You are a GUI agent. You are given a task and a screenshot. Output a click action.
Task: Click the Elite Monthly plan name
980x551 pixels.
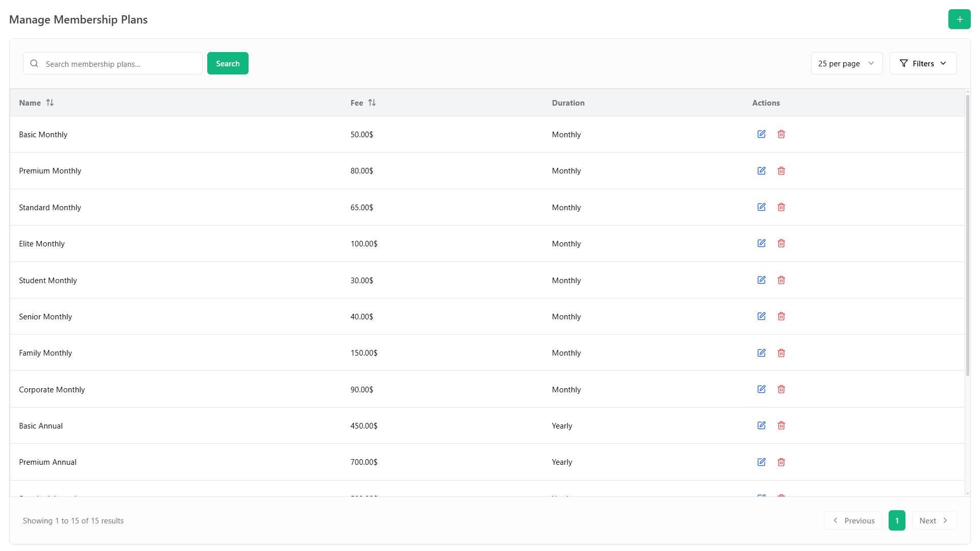pos(42,244)
